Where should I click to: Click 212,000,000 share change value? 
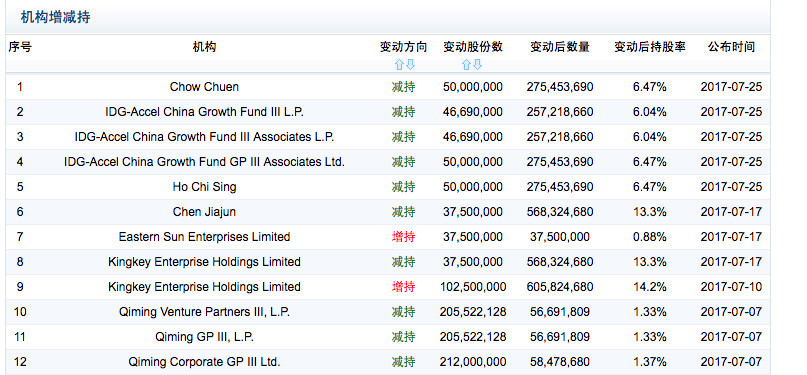pos(473,362)
